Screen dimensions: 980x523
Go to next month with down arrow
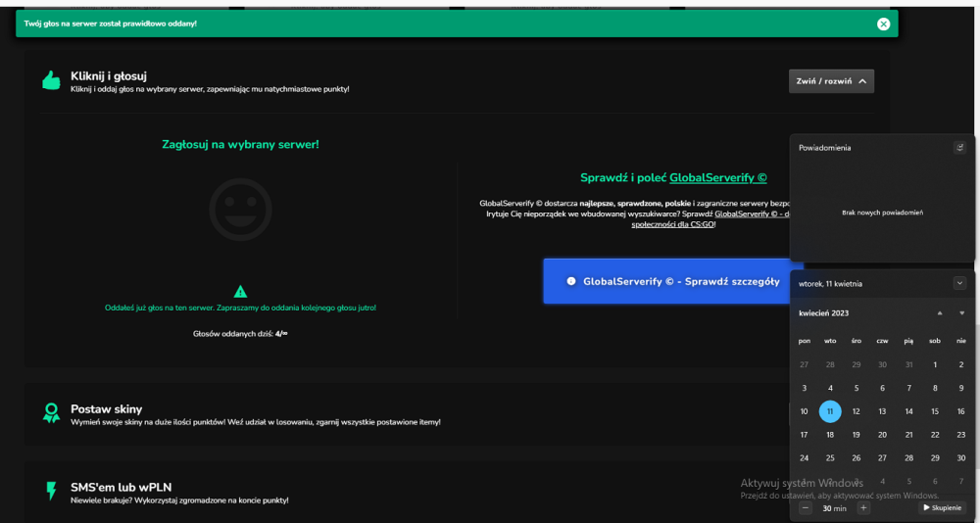point(962,313)
